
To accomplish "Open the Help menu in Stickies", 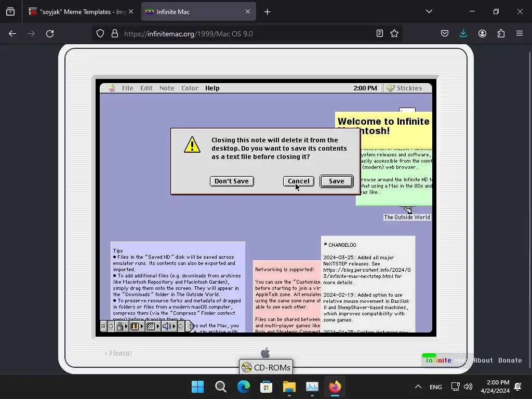I will click(212, 88).
